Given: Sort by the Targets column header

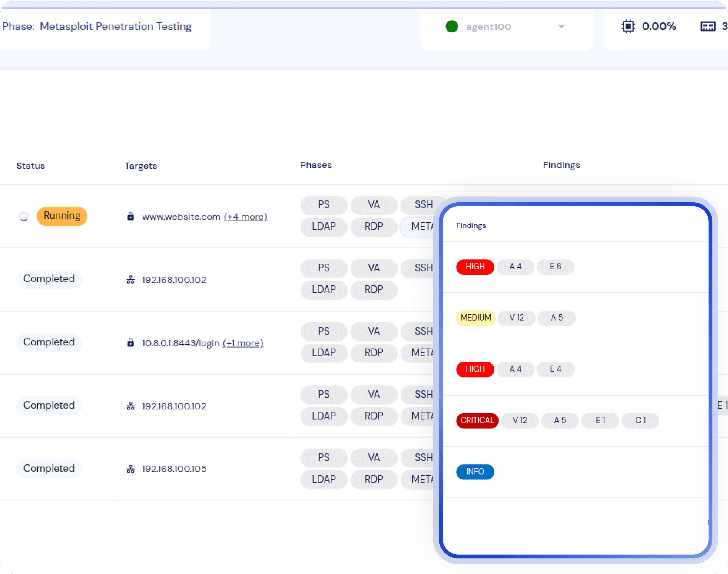Looking at the screenshot, I should [141, 166].
